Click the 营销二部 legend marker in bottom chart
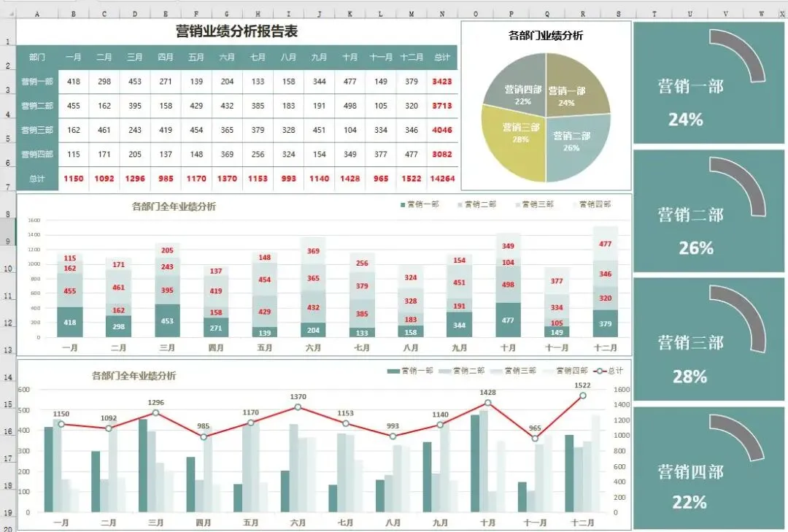 tap(444, 371)
